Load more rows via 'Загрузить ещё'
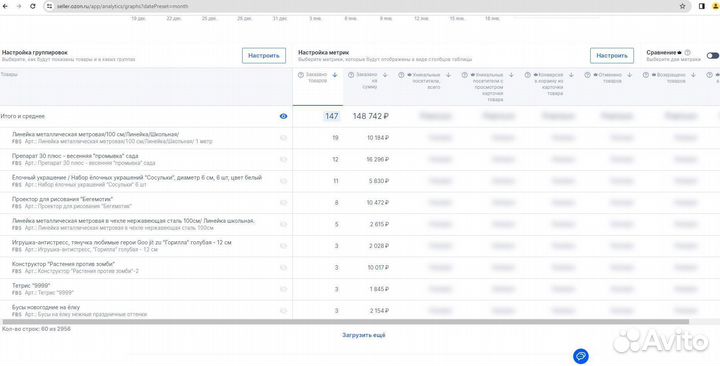720x366 pixels. point(364,335)
